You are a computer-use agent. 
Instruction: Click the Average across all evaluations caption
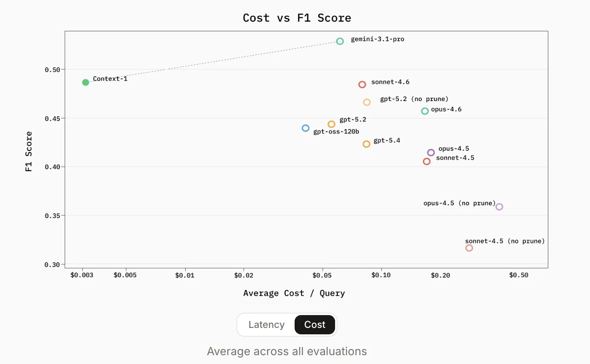click(x=287, y=352)
